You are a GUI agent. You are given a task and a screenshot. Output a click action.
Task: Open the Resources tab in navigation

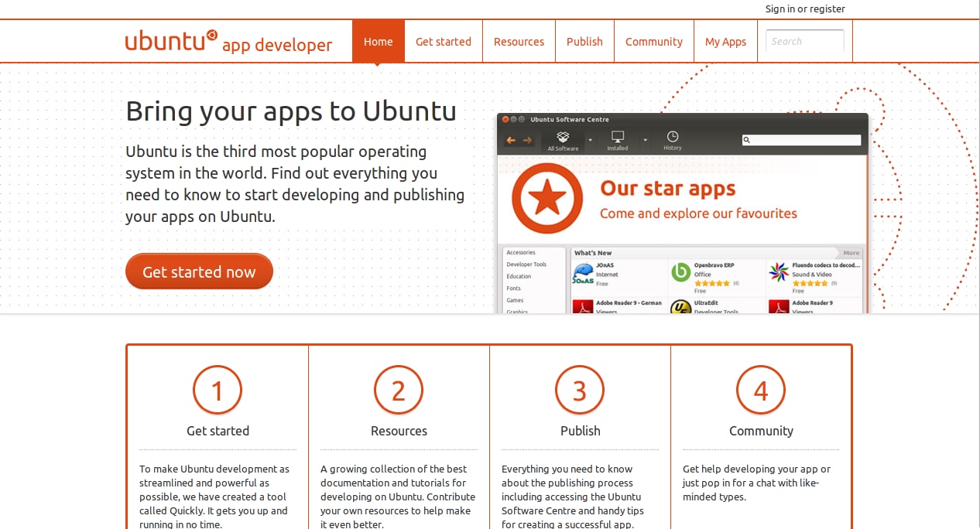coord(519,42)
